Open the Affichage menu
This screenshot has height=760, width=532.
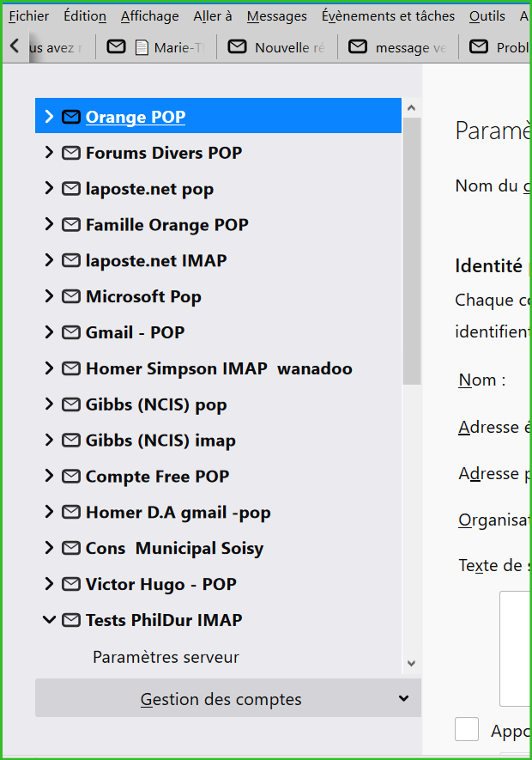point(149,16)
